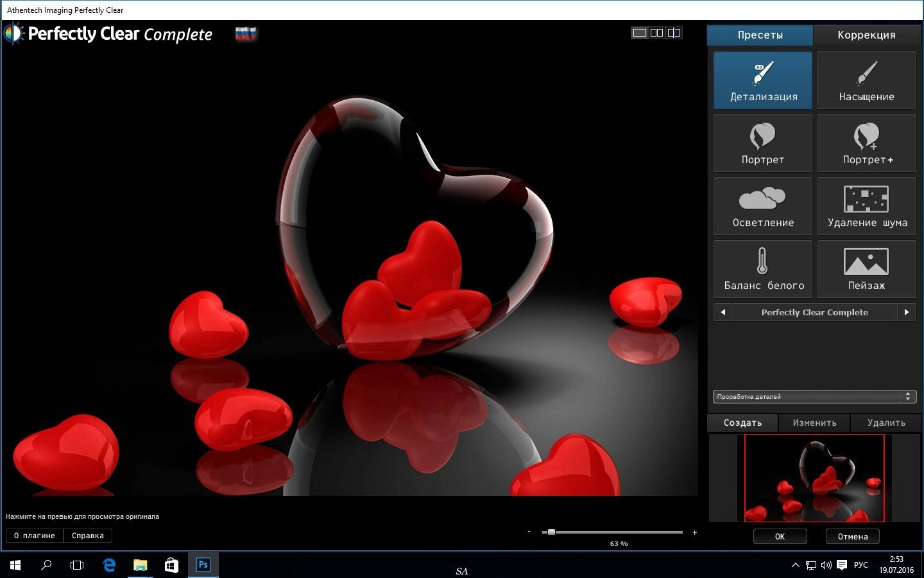This screenshot has width=924, height=578.
Task: Open the Windows Start menu
Action: tap(15, 565)
